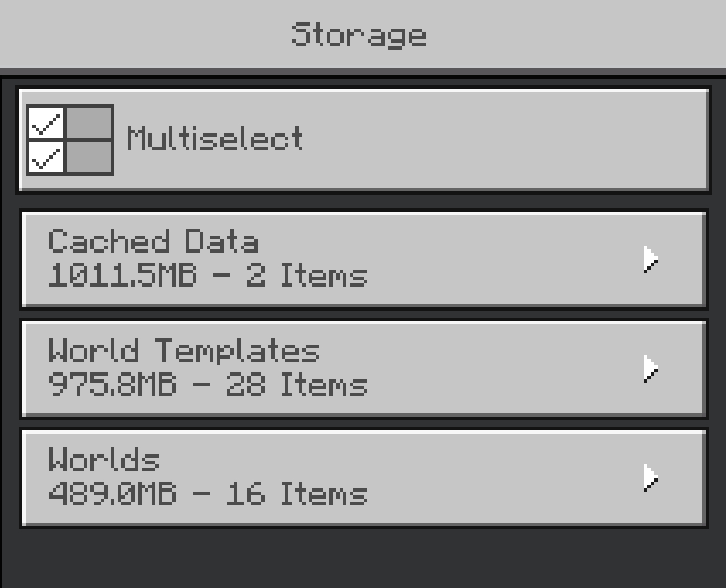Image resolution: width=726 pixels, height=588 pixels.
Task: Open the Cached Data category title
Action: point(154,241)
